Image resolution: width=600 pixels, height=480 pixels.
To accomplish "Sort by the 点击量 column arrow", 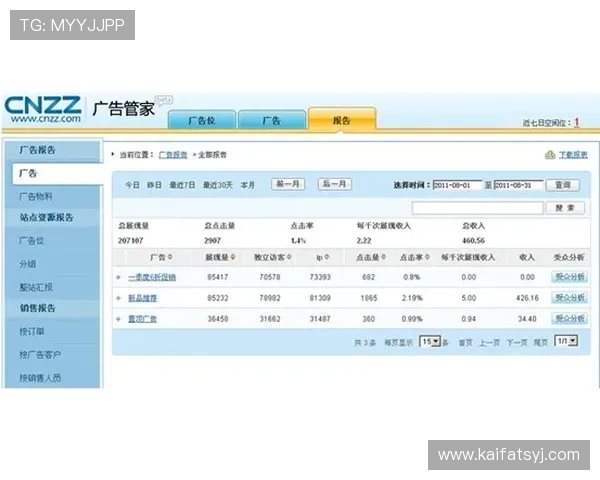I will [383, 257].
